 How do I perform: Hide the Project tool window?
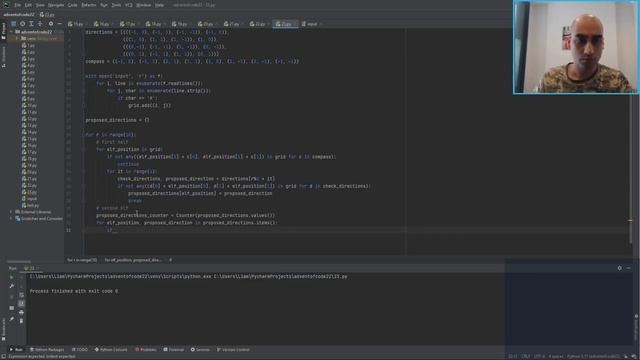pyautogui.click(x=60, y=24)
